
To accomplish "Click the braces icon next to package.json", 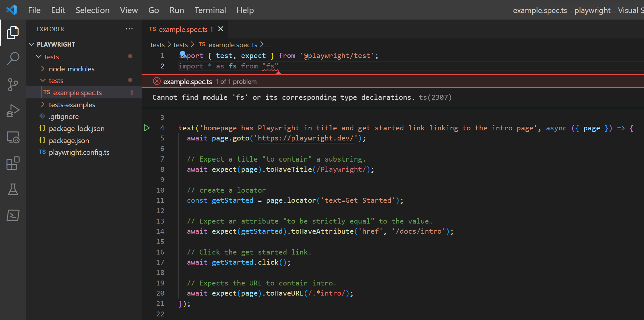I will click(x=42, y=140).
